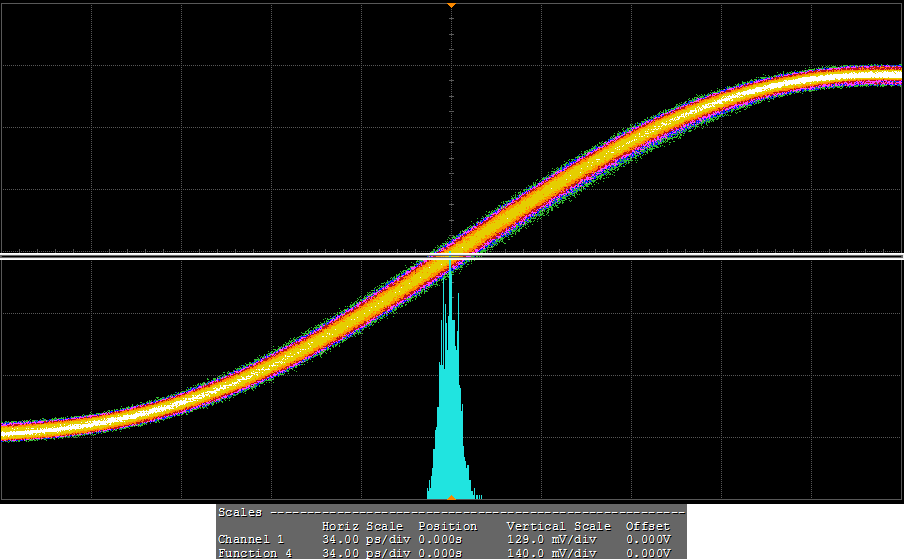Screen dimensions: 904x559
Task: Click Function 4 offset value 0.000V
Action: tap(648, 553)
